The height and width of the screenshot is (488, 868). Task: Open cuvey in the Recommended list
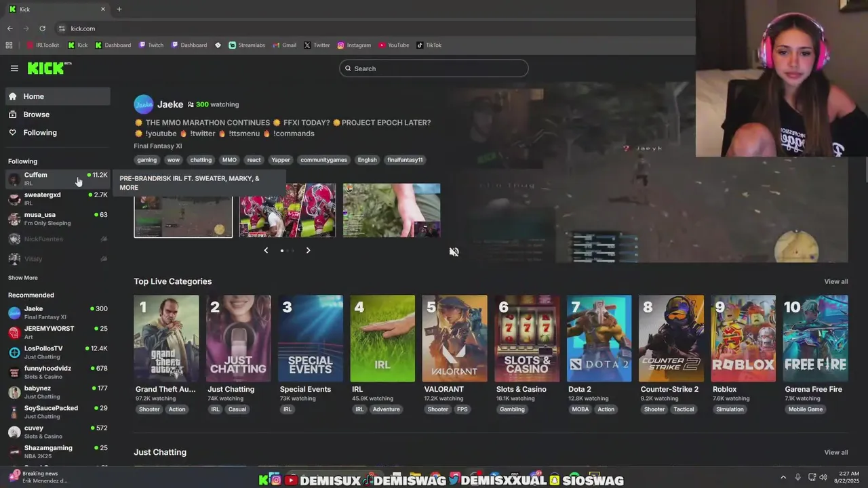[x=58, y=432]
